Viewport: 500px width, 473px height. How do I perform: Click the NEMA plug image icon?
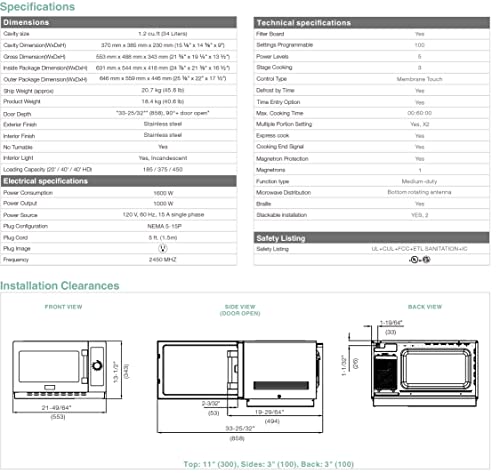tap(162, 248)
